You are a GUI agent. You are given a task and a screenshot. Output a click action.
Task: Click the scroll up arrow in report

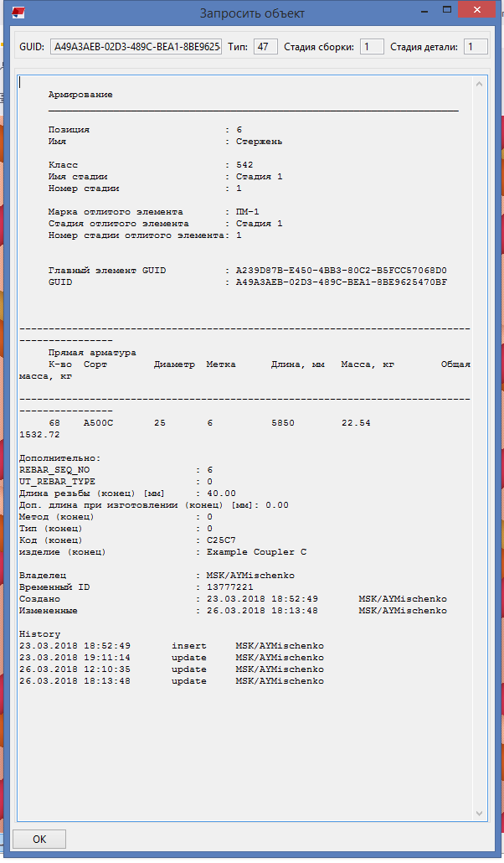point(479,85)
